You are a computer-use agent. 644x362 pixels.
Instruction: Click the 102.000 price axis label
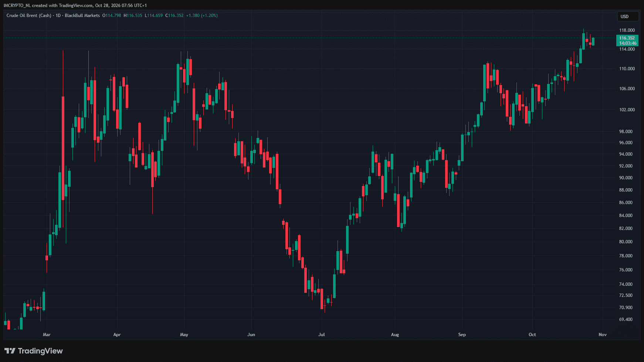pyautogui.click(x=627, y=110)
